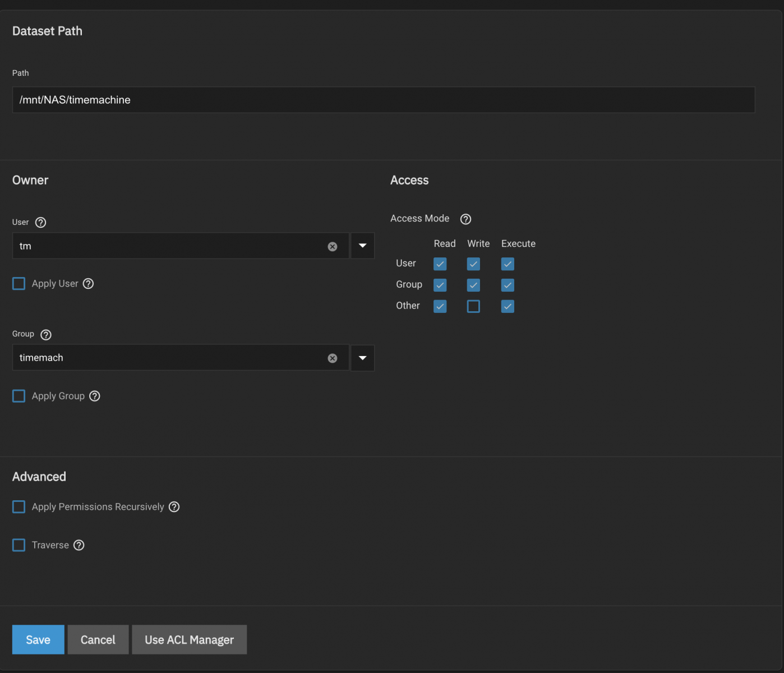Click the 'Access Mode' label
Screen dimensions: 784x673
420,219
